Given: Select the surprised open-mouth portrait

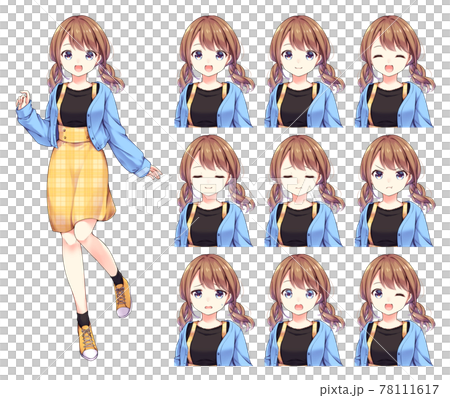Looking at the screenshot, I should click(304, 310).
